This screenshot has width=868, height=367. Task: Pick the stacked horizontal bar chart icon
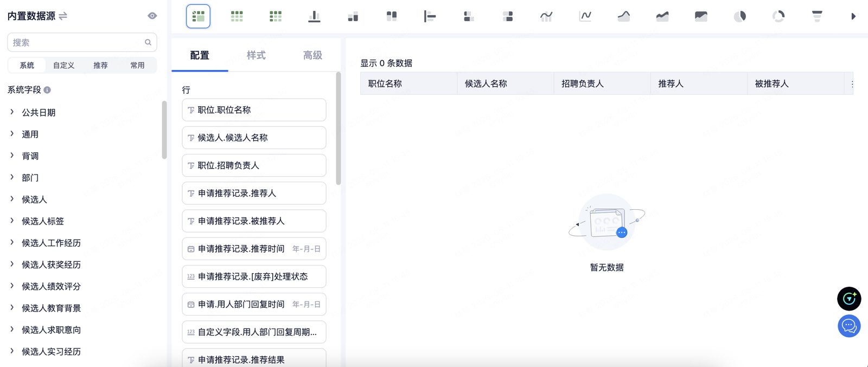(469, 16)
